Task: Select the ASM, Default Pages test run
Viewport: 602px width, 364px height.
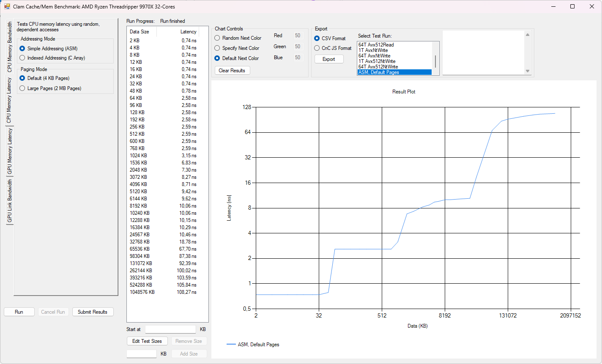Action: [x=394, y=72]
